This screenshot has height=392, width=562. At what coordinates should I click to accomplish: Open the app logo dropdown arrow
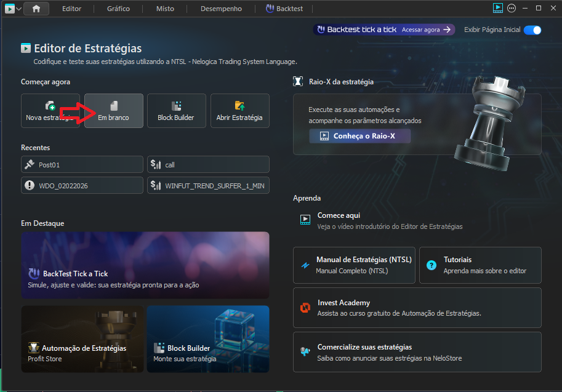18,9
